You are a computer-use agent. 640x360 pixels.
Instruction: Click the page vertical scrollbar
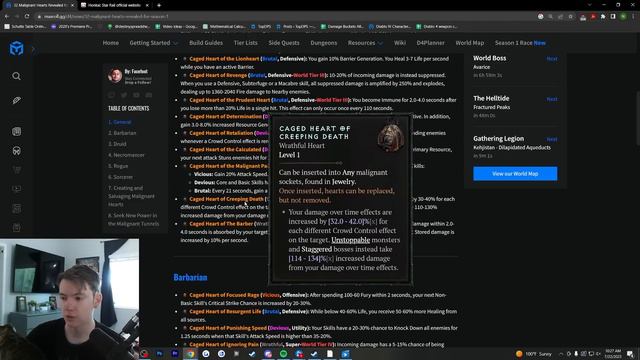(638, 118)
